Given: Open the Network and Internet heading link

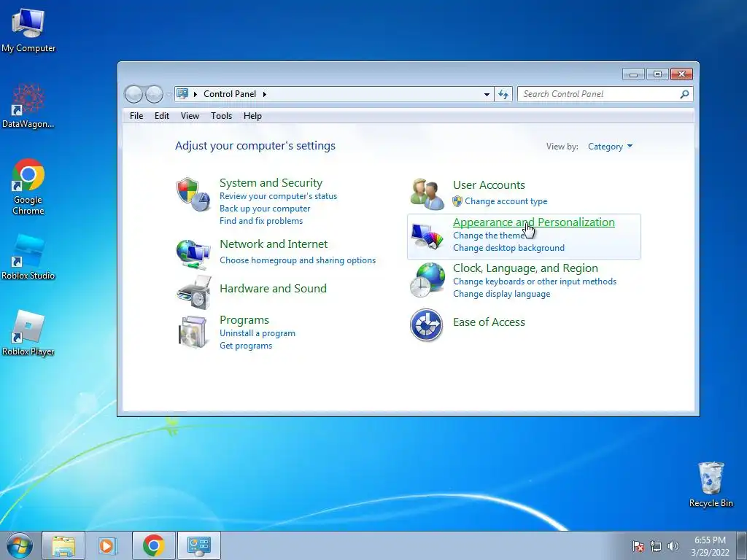Looking at the screenshot, I should point(274,244).
